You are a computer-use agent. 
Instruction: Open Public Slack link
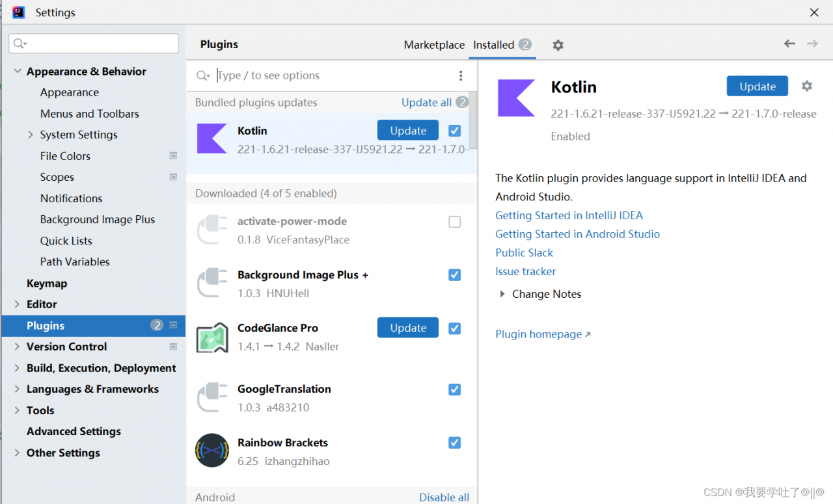pos(524,253)
